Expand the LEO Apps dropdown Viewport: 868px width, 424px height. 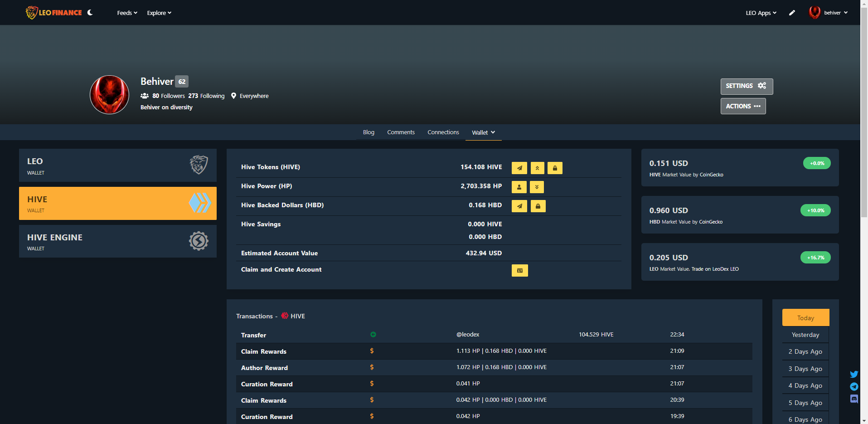(761, 13)
